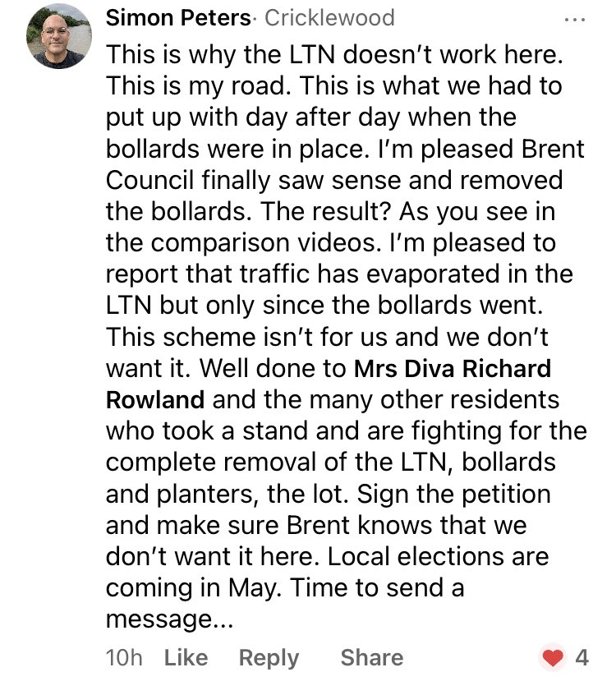
Task: Open the tagged Mrs Diva Richard mention
Action: tap(452, 368)
